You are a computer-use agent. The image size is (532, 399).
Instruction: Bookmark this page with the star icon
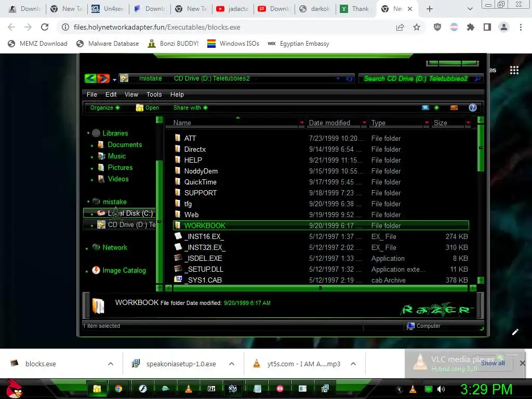point(417,27)
